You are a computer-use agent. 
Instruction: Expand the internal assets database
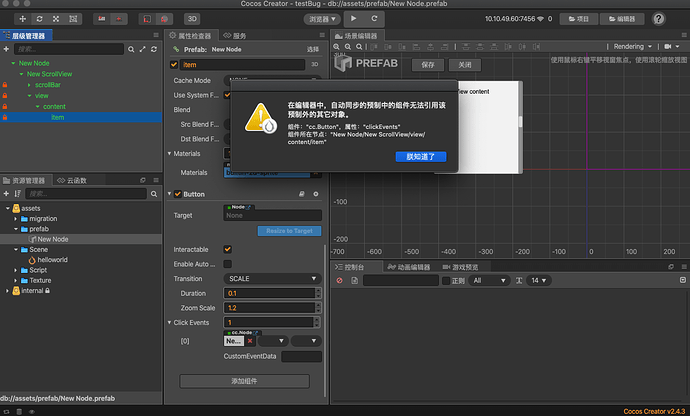coord(7,291)
